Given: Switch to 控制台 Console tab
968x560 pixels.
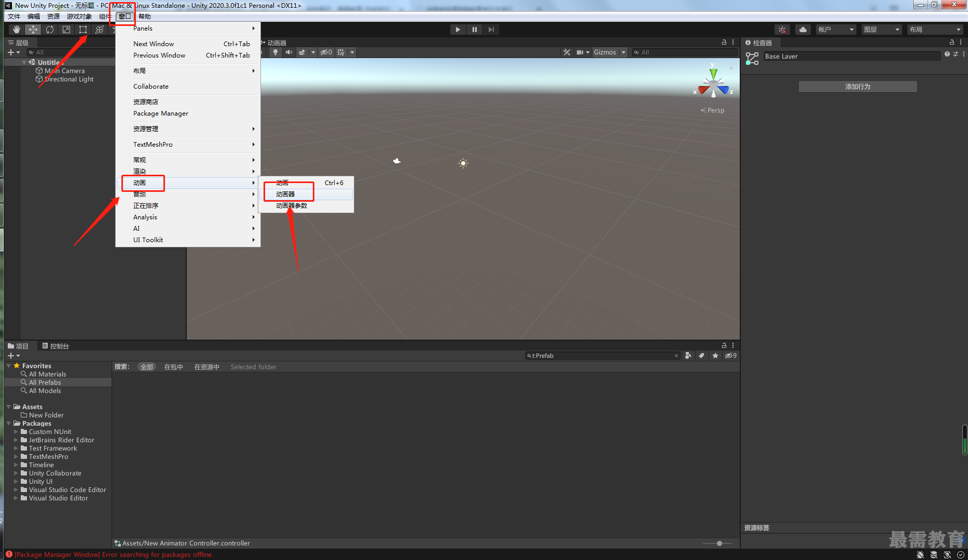Looking at the screenshot, I should 56,346.
